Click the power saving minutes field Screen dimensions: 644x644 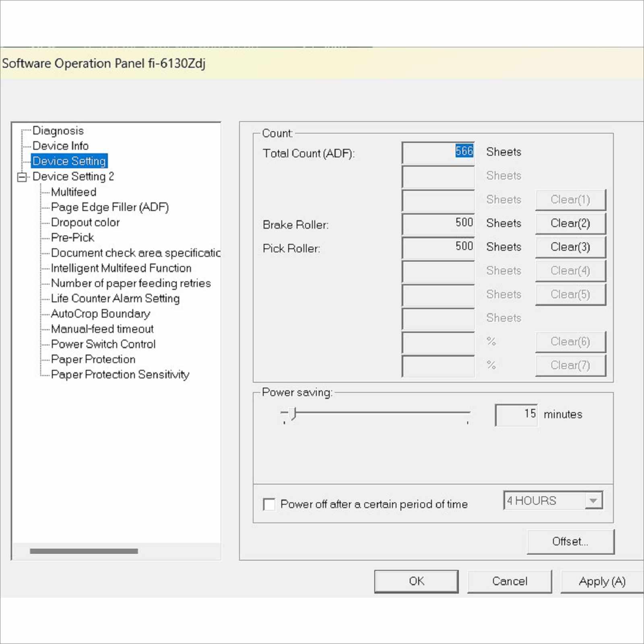pyautogui.click(x=516, y=415)
